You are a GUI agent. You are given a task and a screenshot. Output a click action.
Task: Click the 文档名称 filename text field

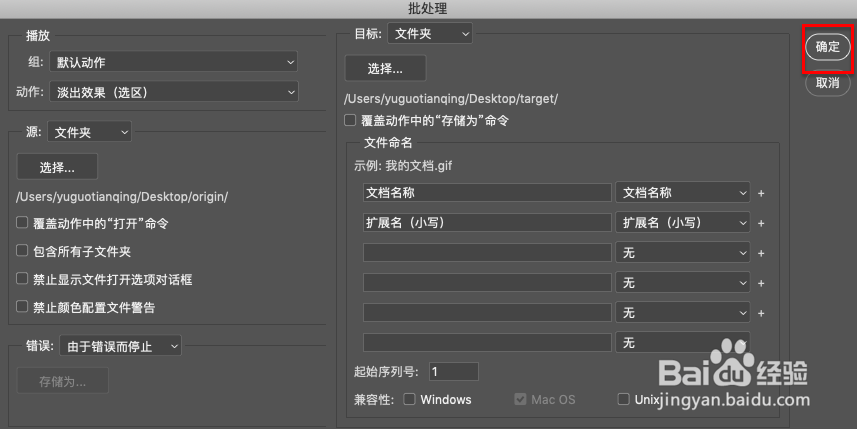pos(487,192)
